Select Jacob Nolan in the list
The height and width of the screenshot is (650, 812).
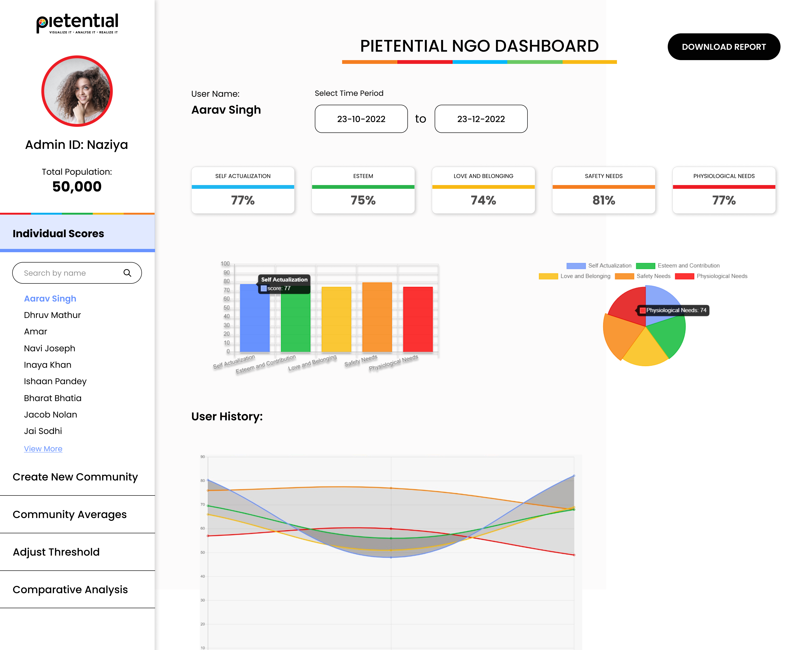51,415
